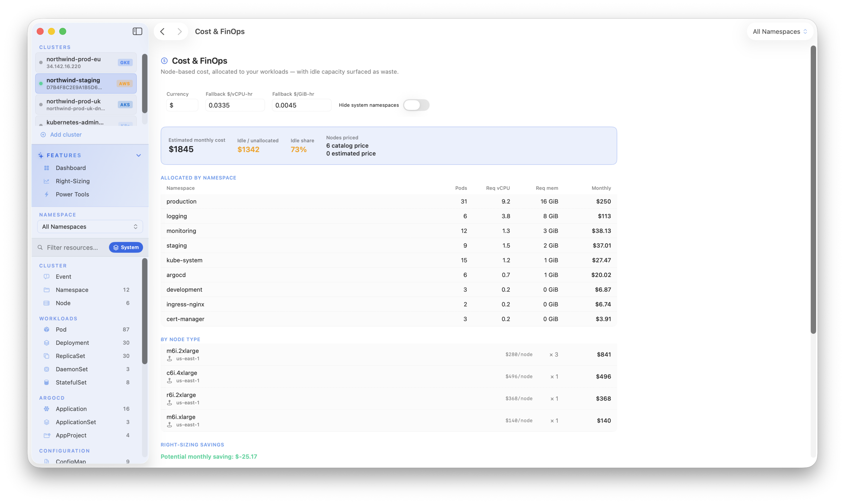Click the search magnifier icon
Image resolution: width=845 pixels, height=504 pixels.
[40, 247]
